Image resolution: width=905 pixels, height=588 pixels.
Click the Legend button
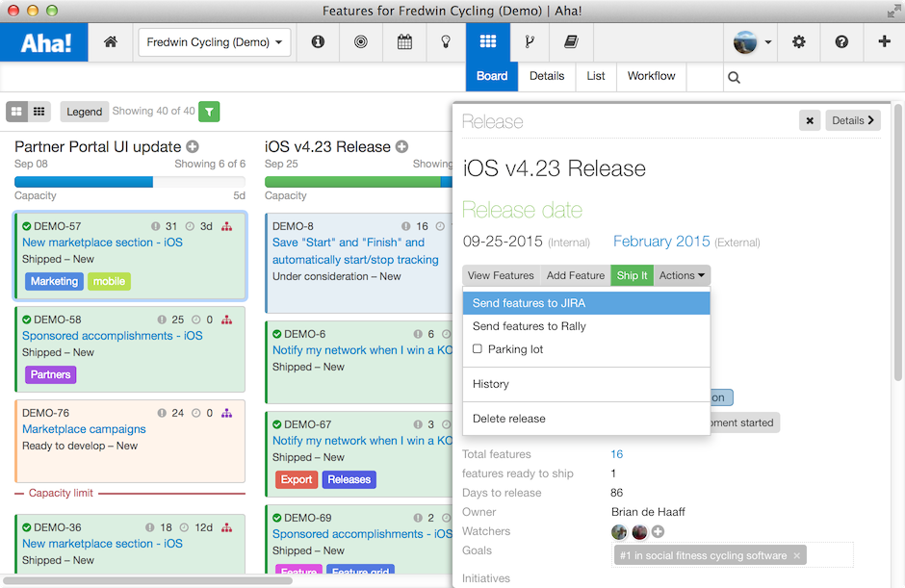coord(85,112)
